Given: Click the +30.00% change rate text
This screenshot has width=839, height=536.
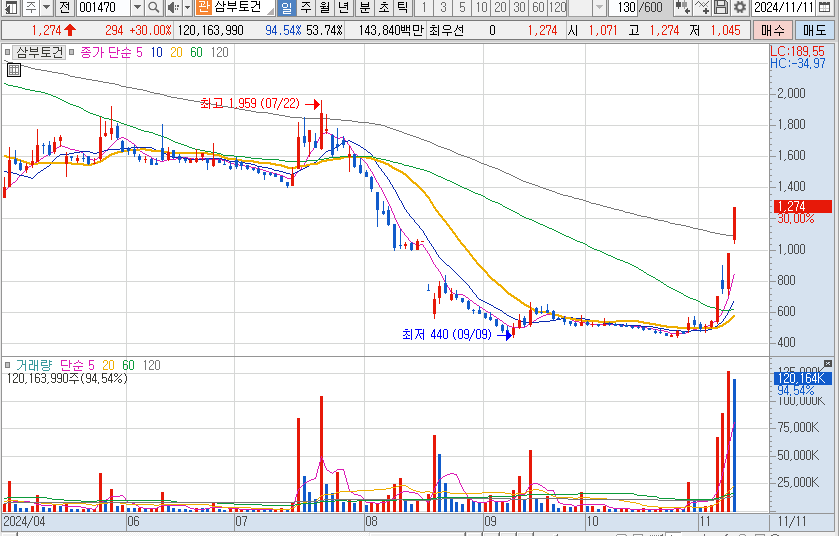Looking at the screenshot, I should [151, 30].
